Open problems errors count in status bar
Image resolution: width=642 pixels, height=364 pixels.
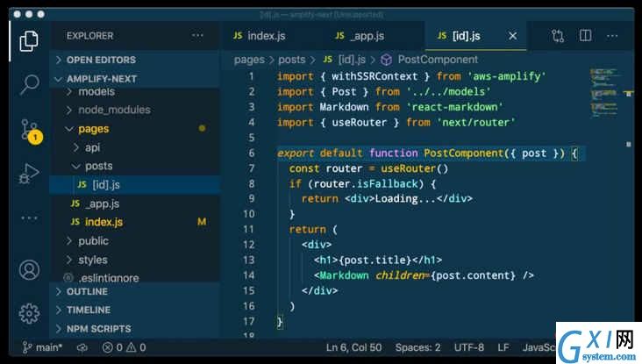[x=112, y=347]
